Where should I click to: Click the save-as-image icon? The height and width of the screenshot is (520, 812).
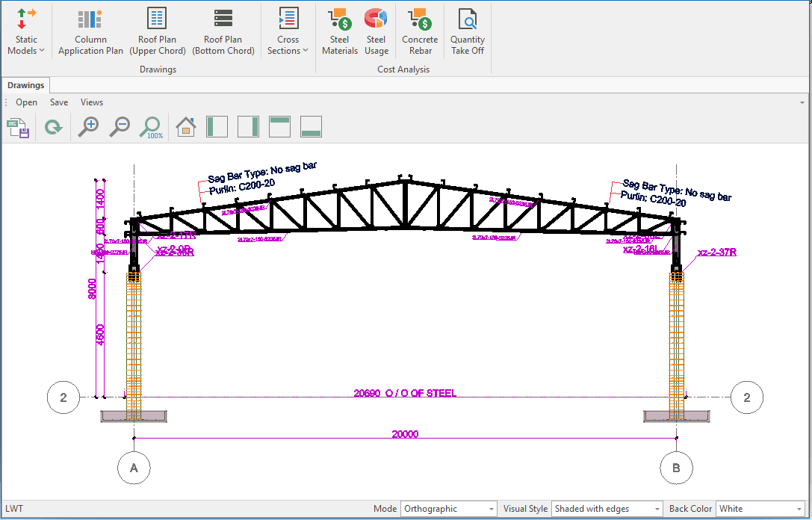18,128
